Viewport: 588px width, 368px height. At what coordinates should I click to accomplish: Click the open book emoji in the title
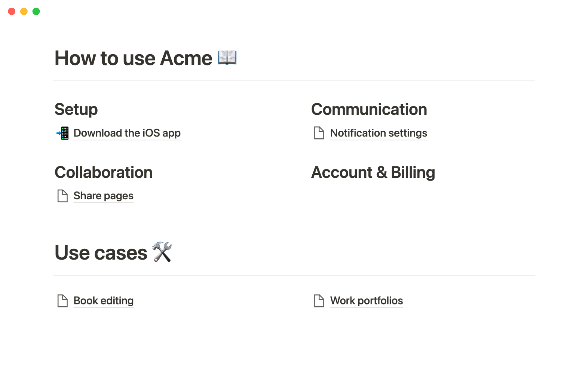click(227, 57)
